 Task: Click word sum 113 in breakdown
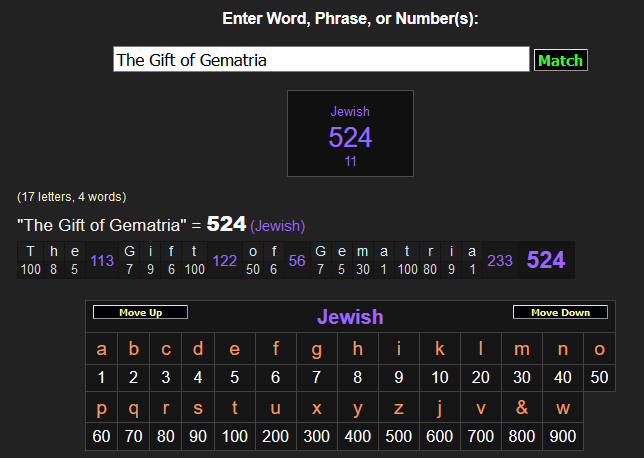[102, 260]
